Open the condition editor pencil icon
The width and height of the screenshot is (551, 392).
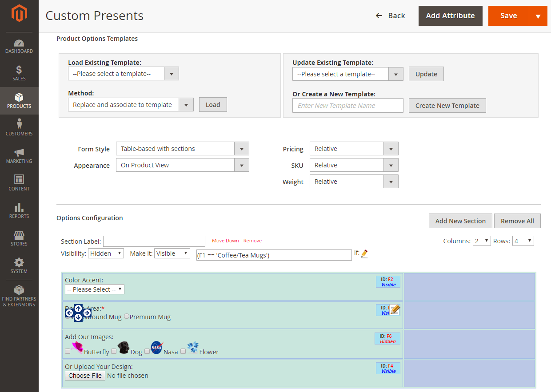click(365, 254)
